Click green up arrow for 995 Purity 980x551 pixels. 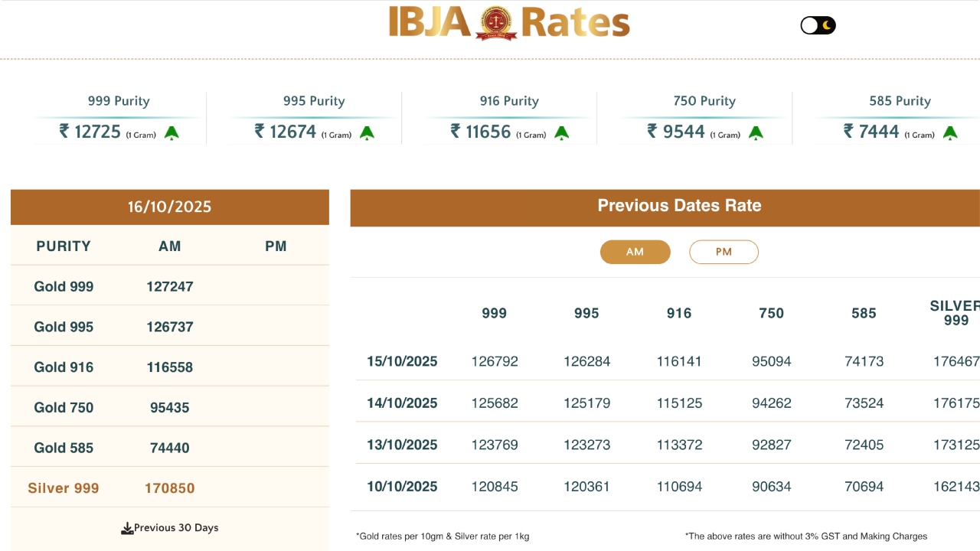click(x=367, y=133)
